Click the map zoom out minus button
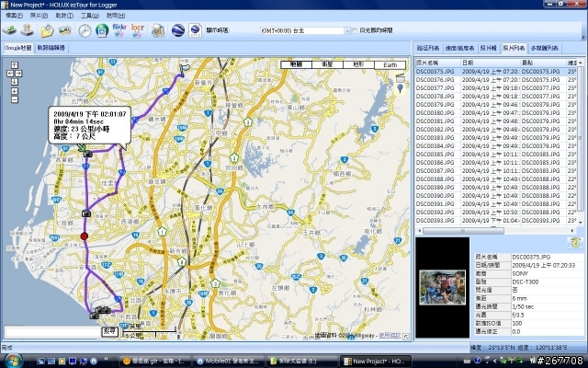This screenshot has width=588, height=368. tap(15, 99)
